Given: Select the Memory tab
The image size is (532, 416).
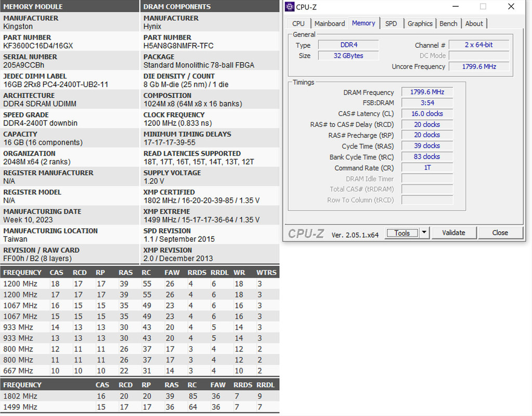Looking at the screenshot, I should coord(364,23).
